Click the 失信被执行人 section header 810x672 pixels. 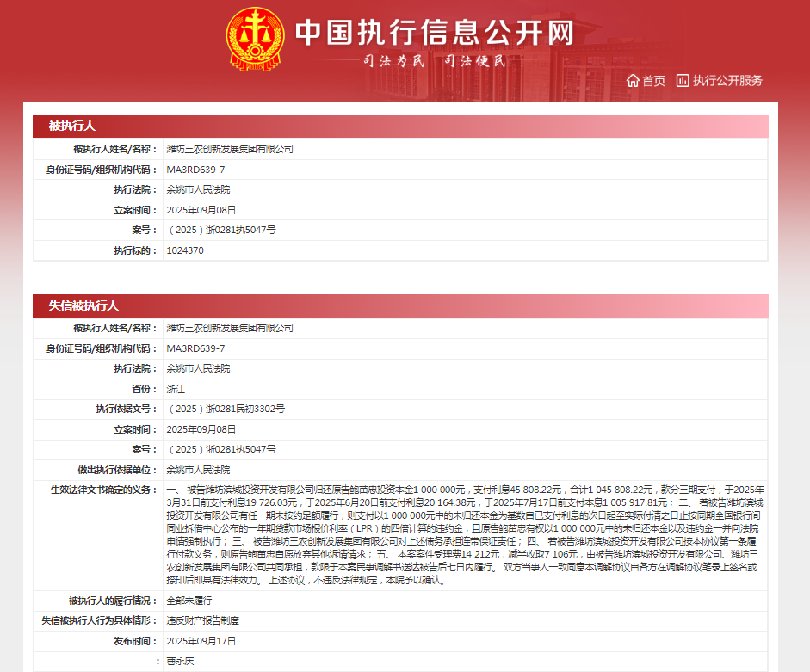click(400, 305)
